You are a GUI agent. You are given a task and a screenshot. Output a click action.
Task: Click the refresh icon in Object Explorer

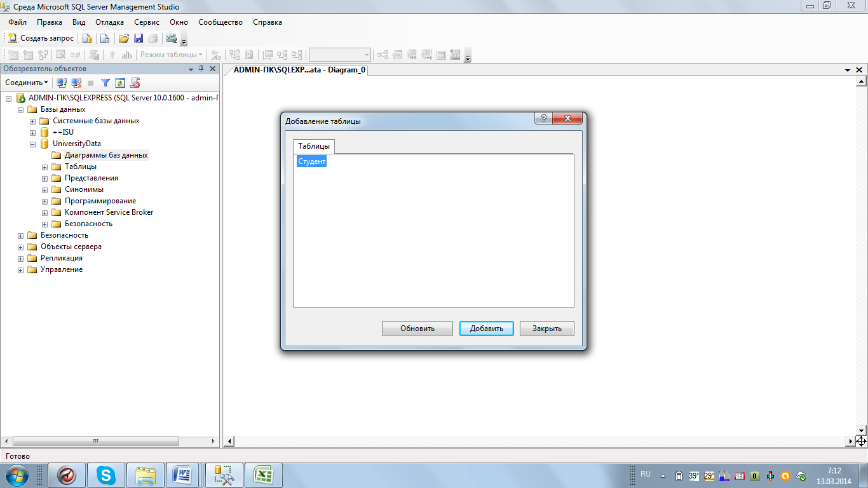119,83
